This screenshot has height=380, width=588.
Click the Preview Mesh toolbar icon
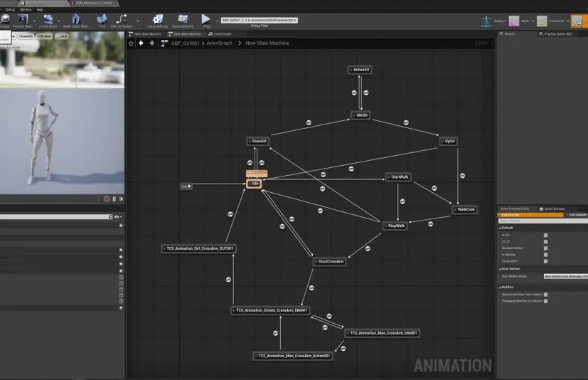coord(23,19)
